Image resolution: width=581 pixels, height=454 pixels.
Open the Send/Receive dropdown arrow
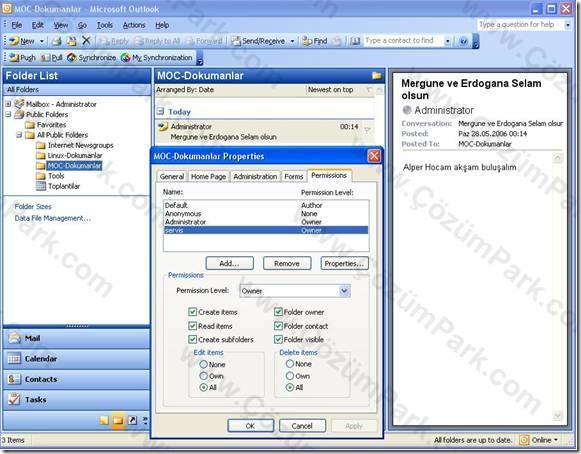tap(292, 41)
